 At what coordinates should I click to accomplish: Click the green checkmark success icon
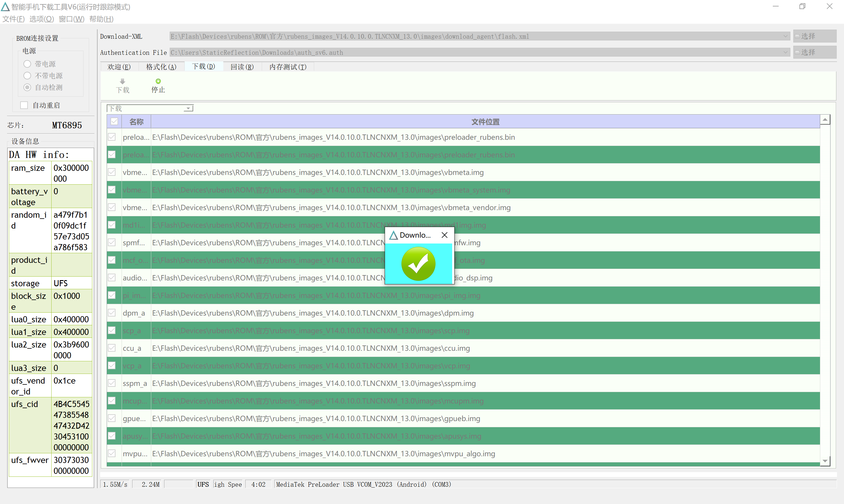(x=418, y=264)
